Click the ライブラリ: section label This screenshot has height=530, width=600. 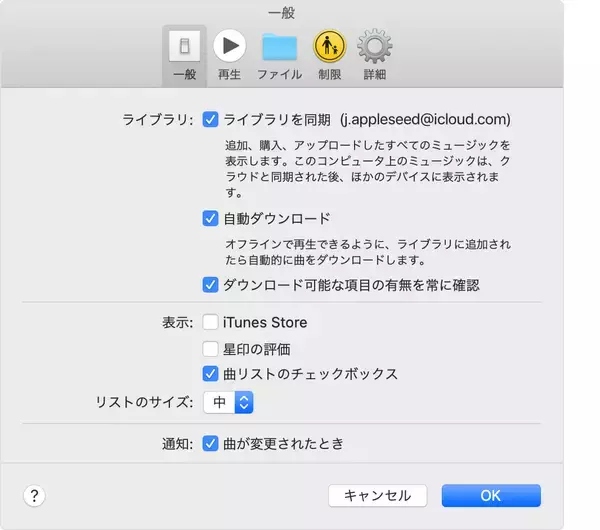pyautogui.click(x=158, y=120)
